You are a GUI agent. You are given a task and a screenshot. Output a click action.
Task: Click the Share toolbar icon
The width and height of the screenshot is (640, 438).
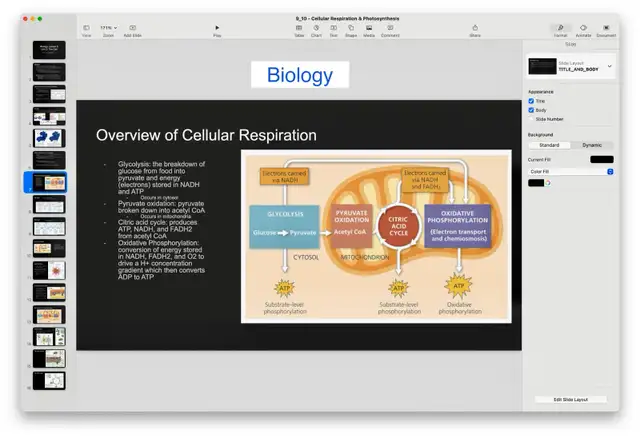pyautogui.click(x=475, y=28)
